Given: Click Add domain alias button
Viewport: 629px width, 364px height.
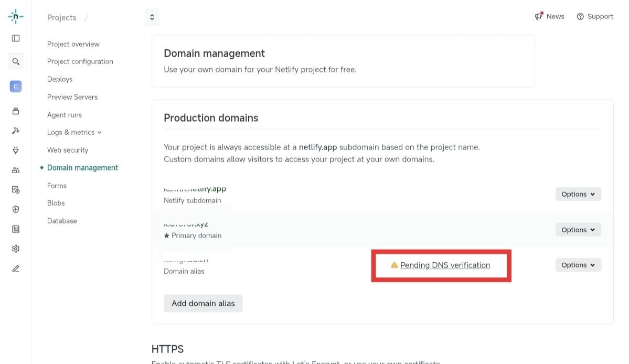Looking at the screenshot, I should tap(203, 304).
